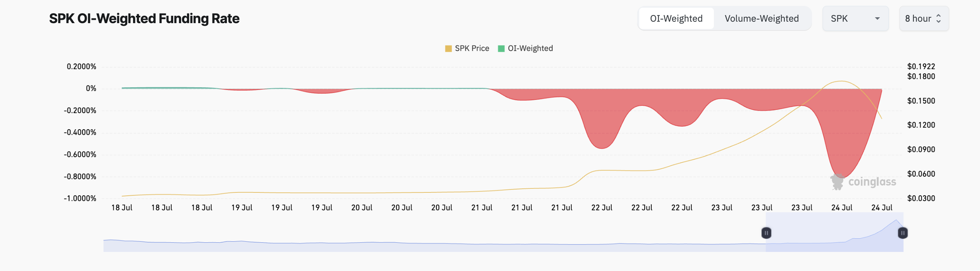Click the left pause-style range handle
Screen dimensions: 980x271
[766, 232]
